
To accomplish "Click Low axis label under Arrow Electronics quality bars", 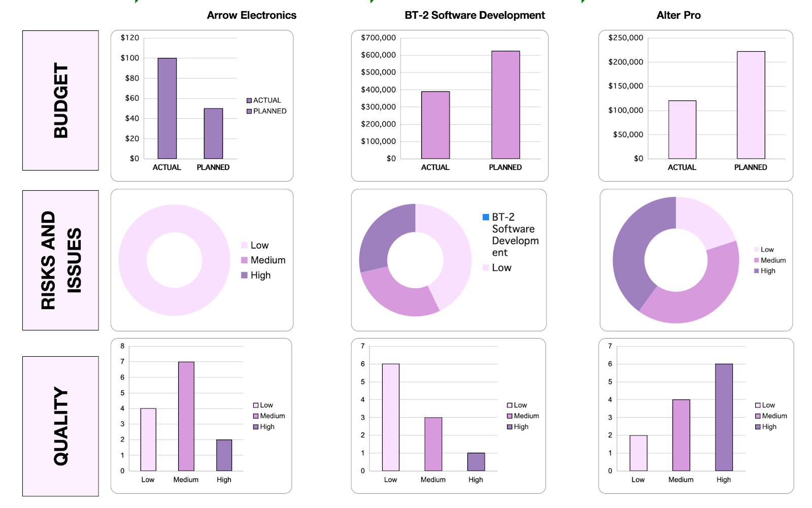I will (148, 480).
